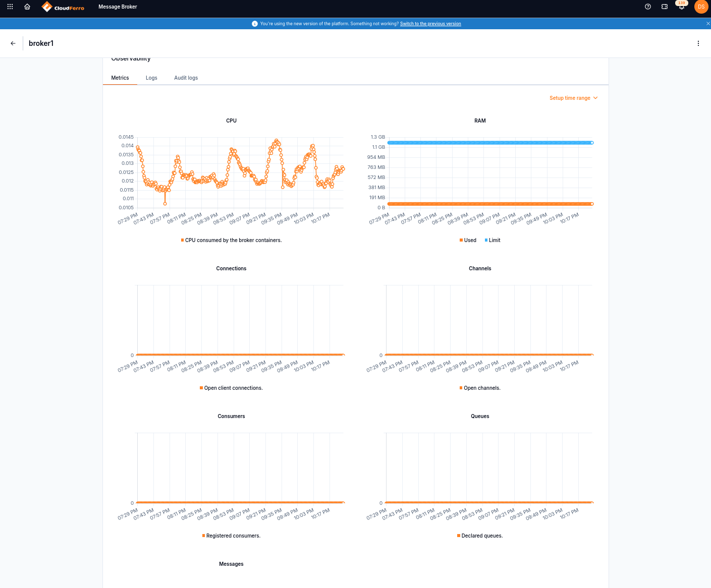
Task: Go back using the arrow beside broker1
Action: click(13, 43)
